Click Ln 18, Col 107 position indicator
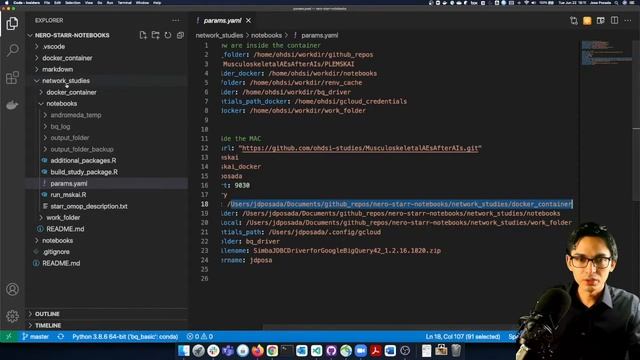 point(463,337)
